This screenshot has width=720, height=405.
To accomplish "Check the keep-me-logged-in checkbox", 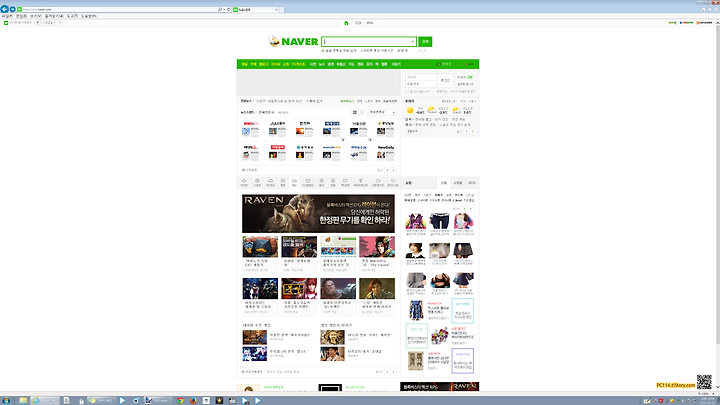I will coord(407,91).
